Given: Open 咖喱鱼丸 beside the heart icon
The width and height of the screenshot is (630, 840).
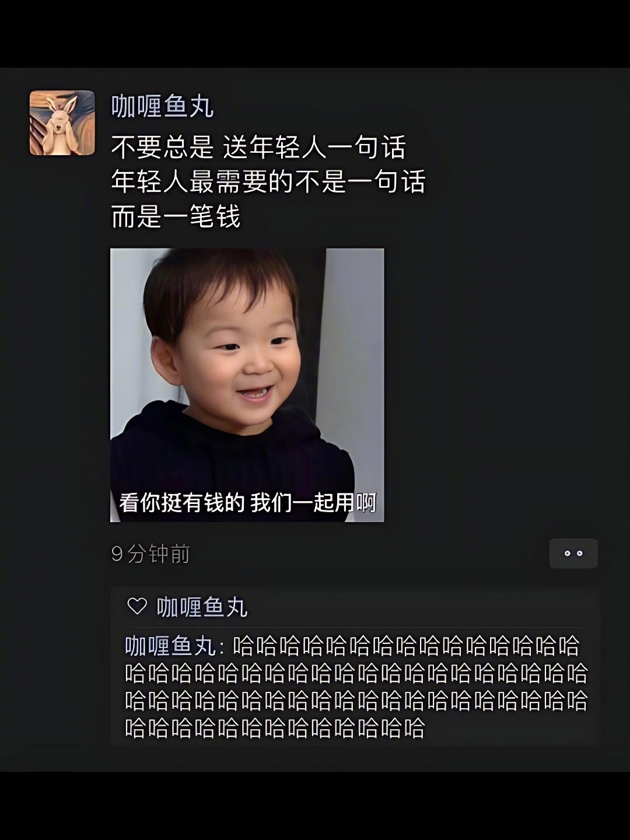Looking at the screenshot, I should pyautogui.click(x=202, y=607).
